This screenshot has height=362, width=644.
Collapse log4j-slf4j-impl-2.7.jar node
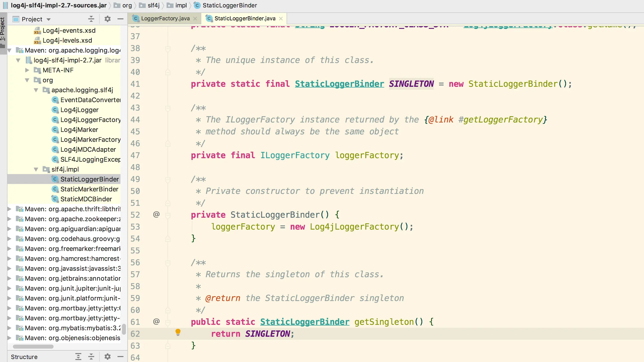(x=18, y=60)
